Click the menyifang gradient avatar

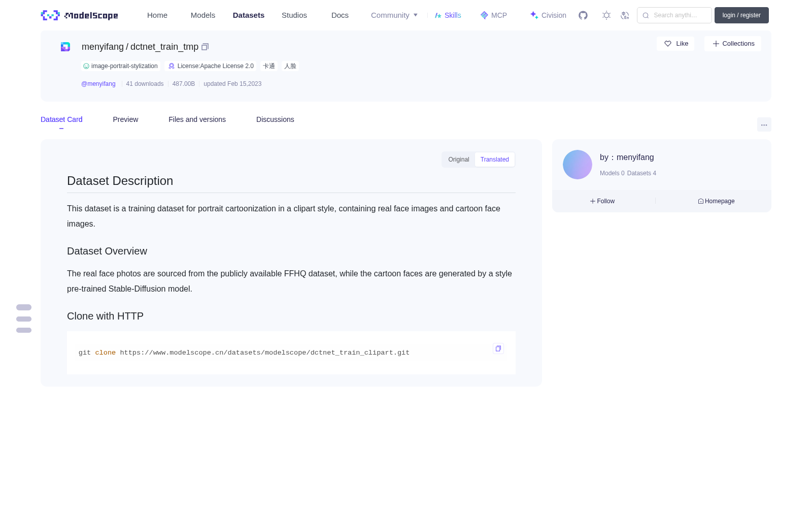click(x=578, y=165)
